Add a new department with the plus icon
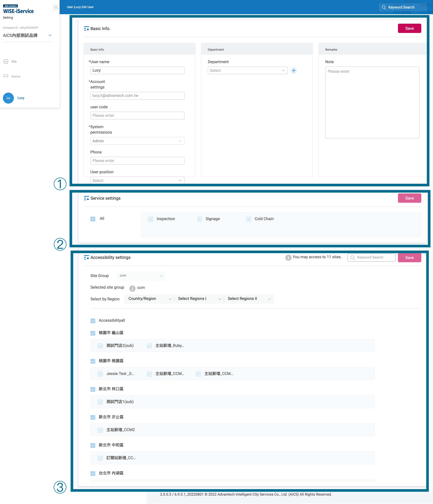The width and height of the screenshot is (433, 504). (294, 70)
